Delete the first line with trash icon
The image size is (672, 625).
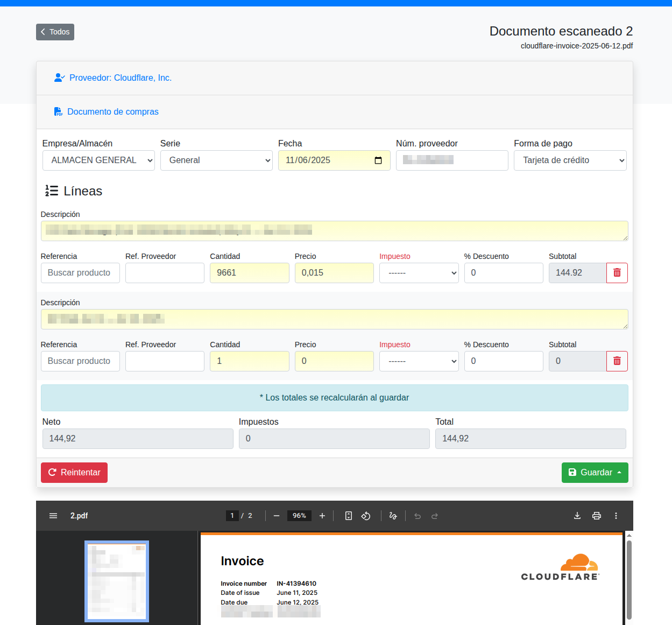[617, 273]
